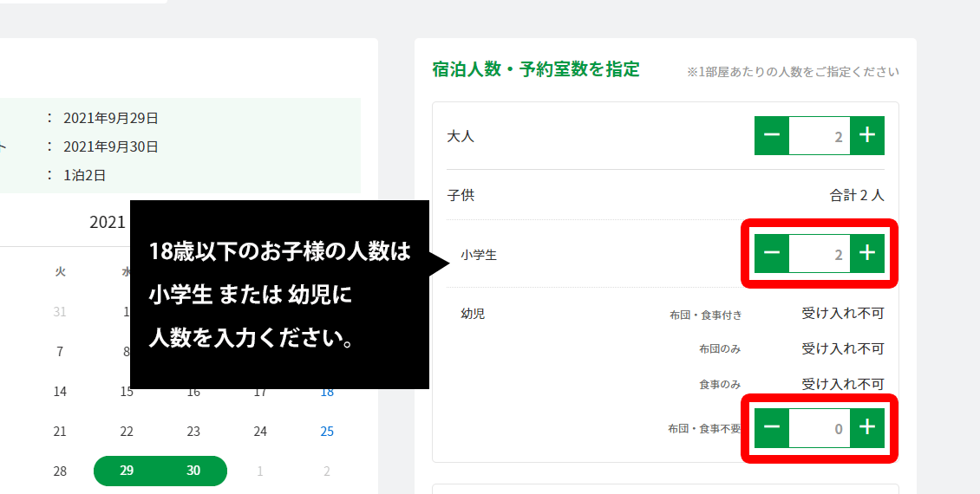Pick date 21 in the calendar
This screenshot has width=980, height=494.
(60, 432)
